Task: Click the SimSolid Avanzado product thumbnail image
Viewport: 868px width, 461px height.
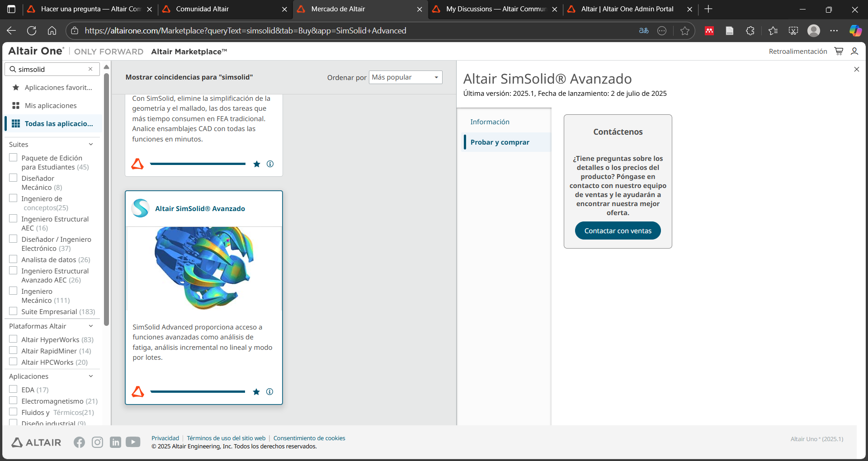Action: 204,268
